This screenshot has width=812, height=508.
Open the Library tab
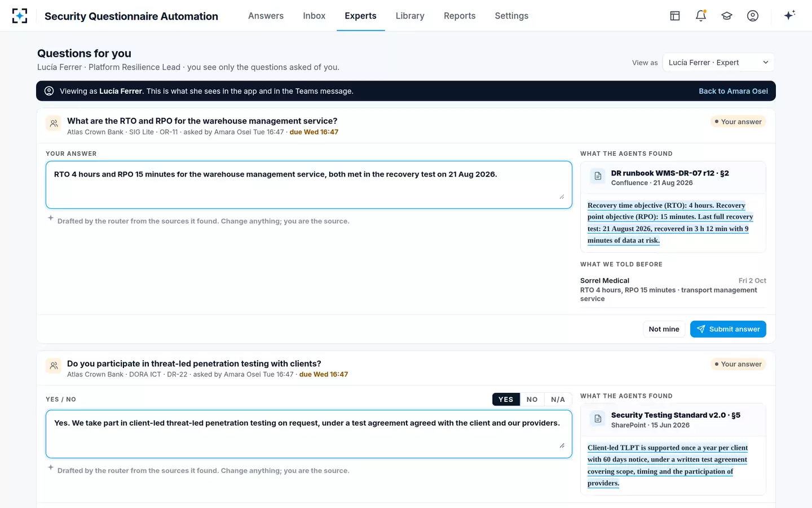(410, 16)
